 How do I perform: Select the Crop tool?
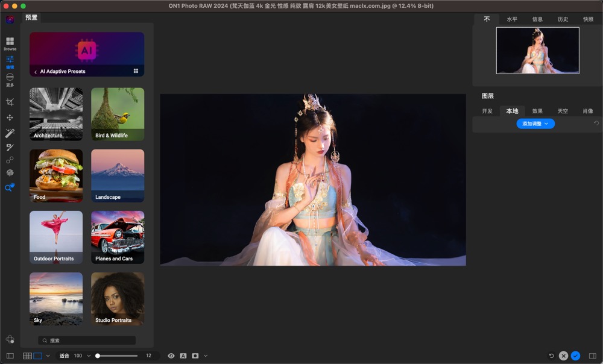pos(10,102)
